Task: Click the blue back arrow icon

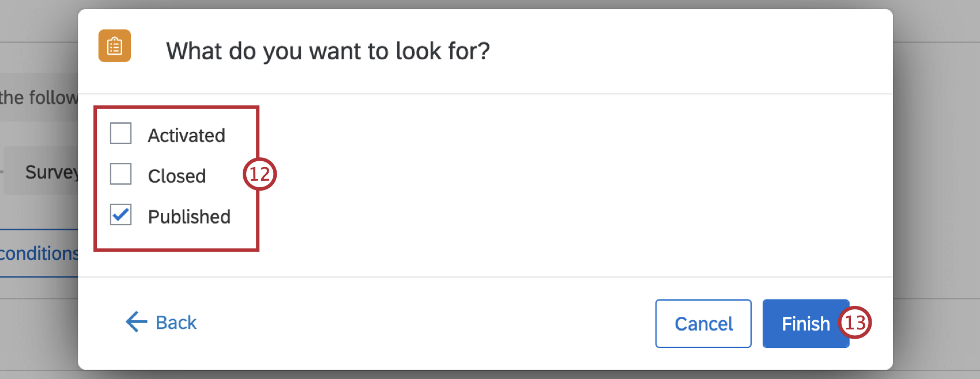Action: (x=134, y=323)
